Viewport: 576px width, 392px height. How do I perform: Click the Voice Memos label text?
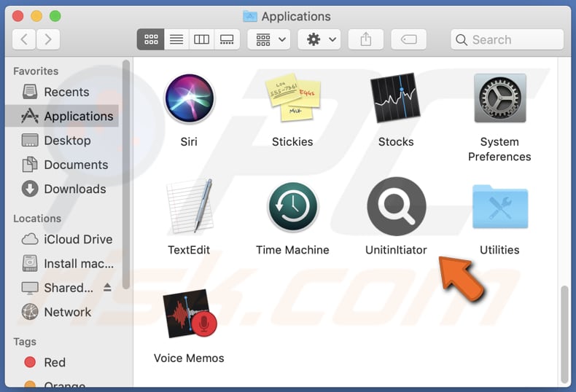pos(189,358)
